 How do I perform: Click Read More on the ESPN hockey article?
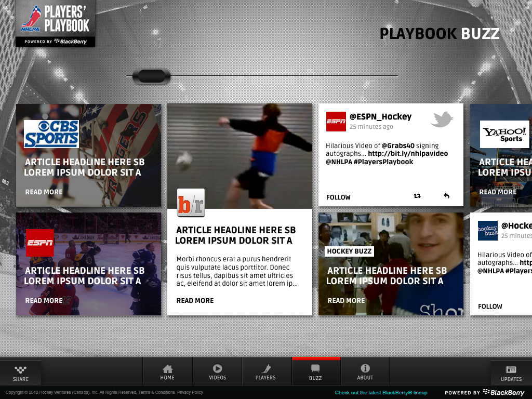(44, 301)
